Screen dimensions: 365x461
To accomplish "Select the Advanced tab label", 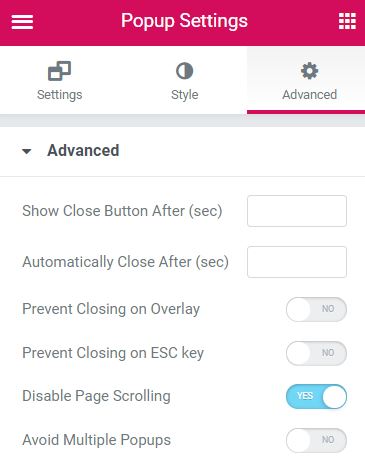I will tap(309, 95).
